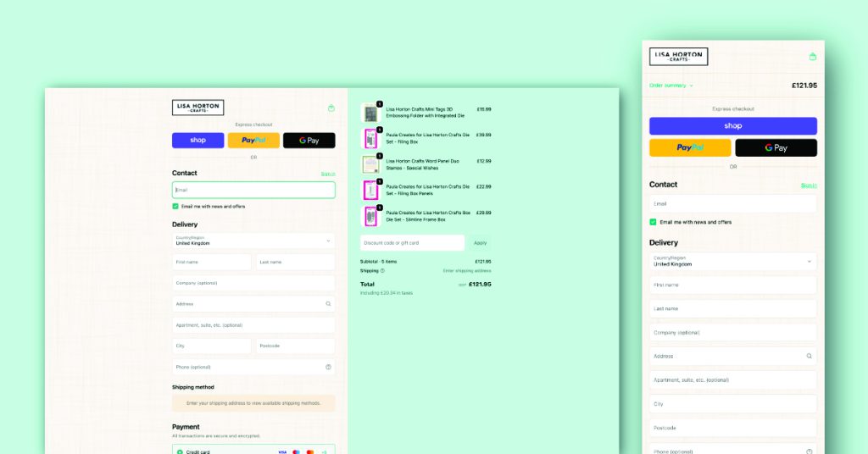Focus Apartment, suite field in desktop checkout
The image size is (868, 454).
(x=253, y=325)
